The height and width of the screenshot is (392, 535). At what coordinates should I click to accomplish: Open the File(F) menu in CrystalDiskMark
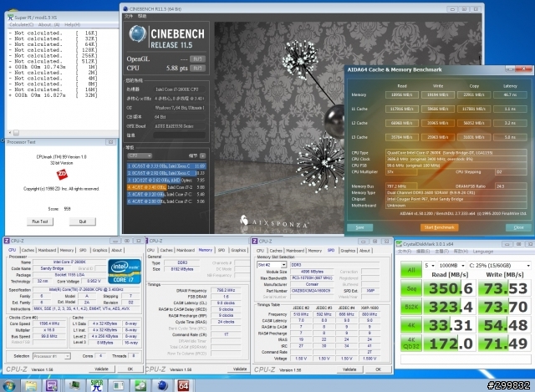405,252
